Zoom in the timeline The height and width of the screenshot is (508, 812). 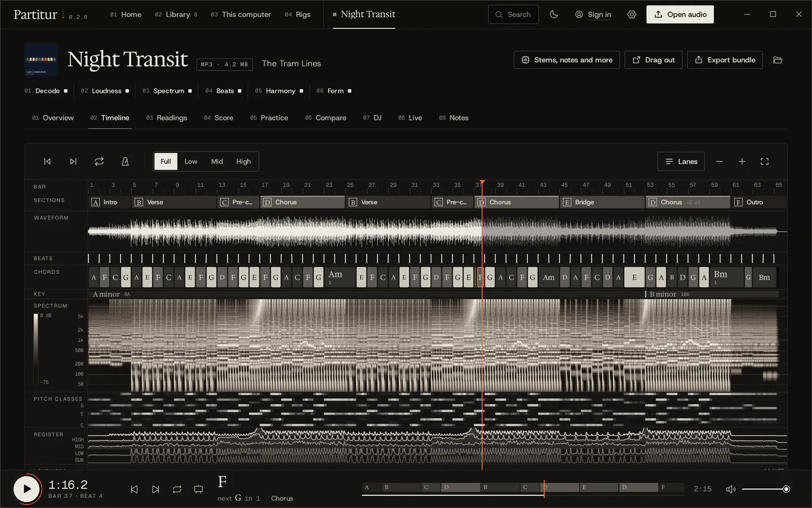click(x=742, y=161)
